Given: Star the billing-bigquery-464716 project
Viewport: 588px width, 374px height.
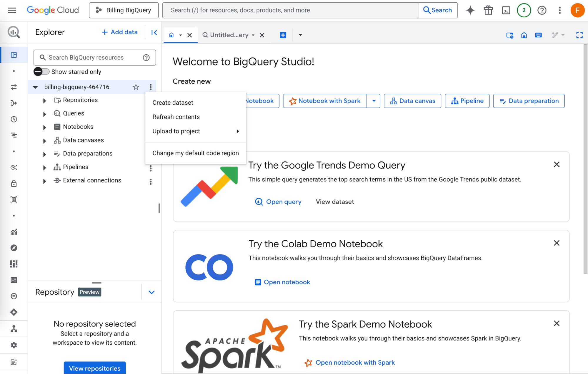Looking at the screenshot, I should 136,87.
